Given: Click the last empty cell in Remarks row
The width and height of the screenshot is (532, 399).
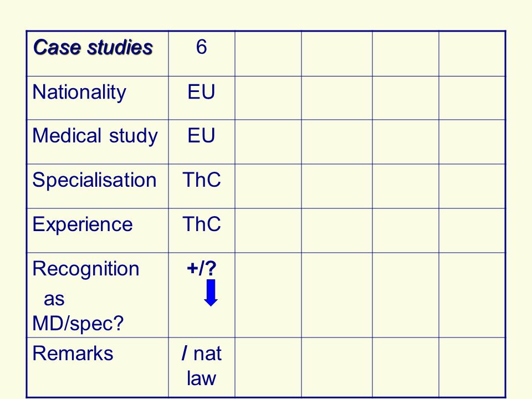Looking at the screenshot, I should tap(472, 367).
